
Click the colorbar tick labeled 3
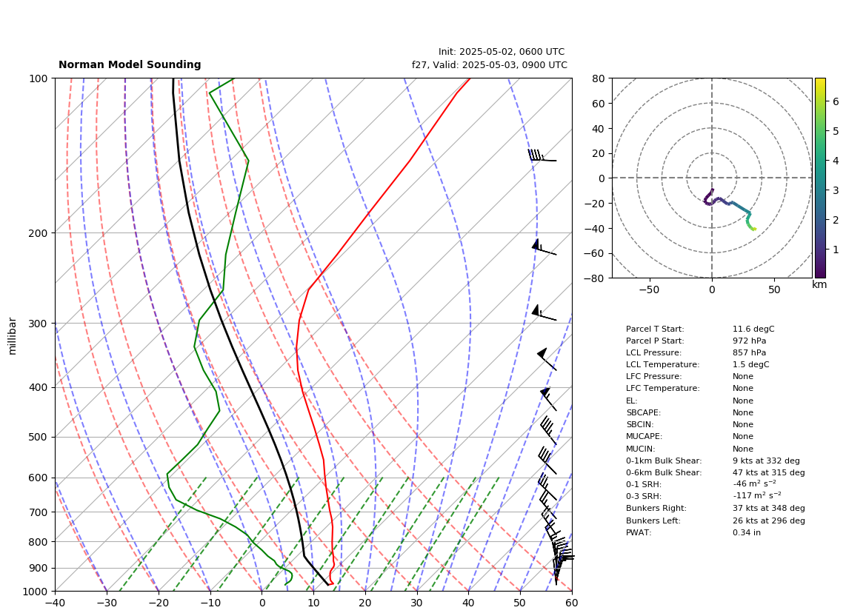coord(836,190)
